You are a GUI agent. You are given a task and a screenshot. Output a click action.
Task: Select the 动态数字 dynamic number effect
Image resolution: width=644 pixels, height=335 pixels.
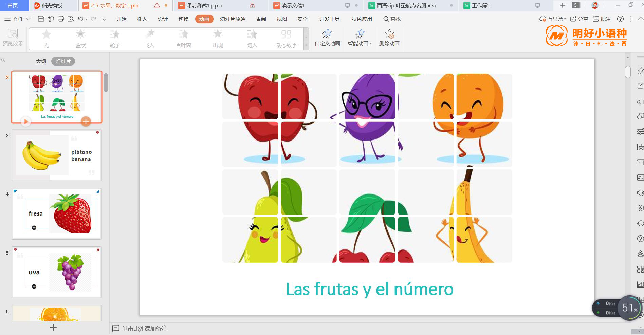tap(286, 38)
